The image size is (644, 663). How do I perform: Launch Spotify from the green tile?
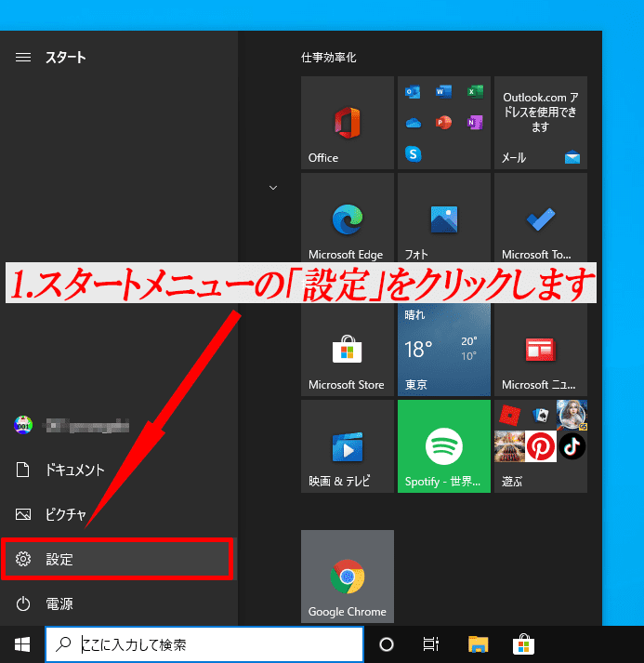[x=443, y=446]
